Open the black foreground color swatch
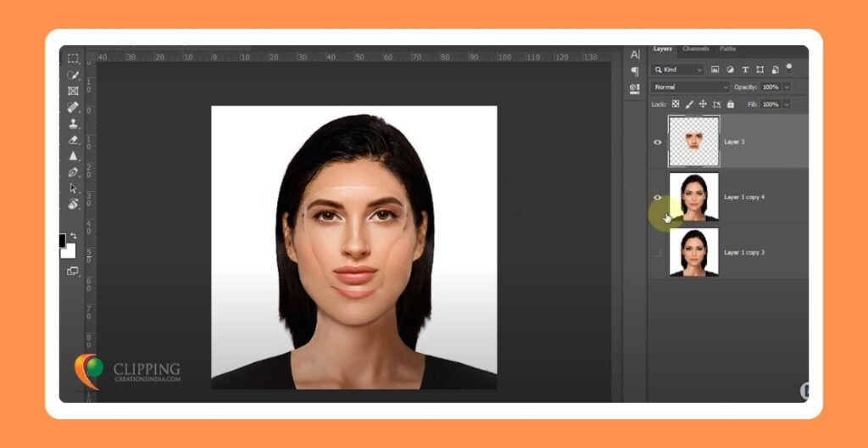The image size is (868, 448). [62, 240]
